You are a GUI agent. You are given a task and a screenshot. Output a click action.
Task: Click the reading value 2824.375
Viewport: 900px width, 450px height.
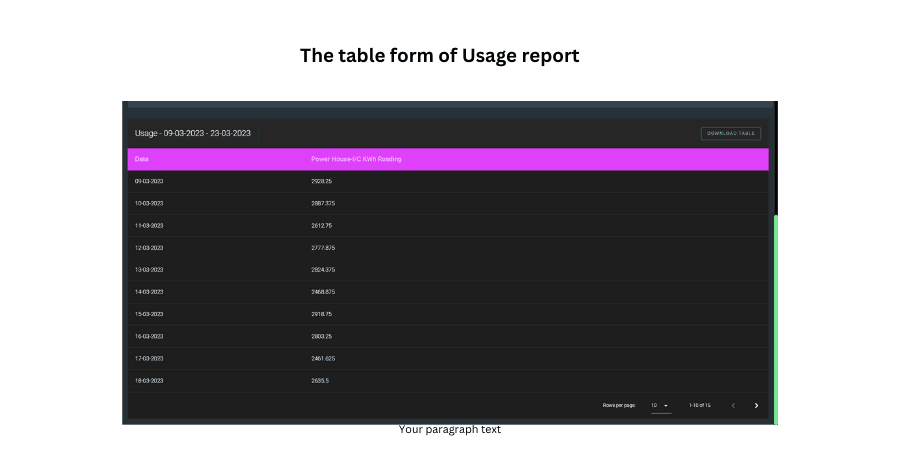(323, 270)
